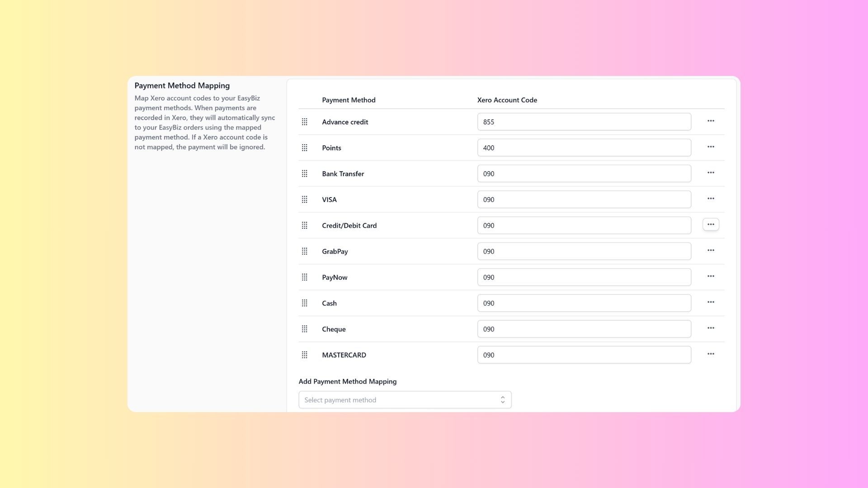Click drag handle icon for Cash row
The height and width of the screenshot is (488, 868).
[304, 303]
